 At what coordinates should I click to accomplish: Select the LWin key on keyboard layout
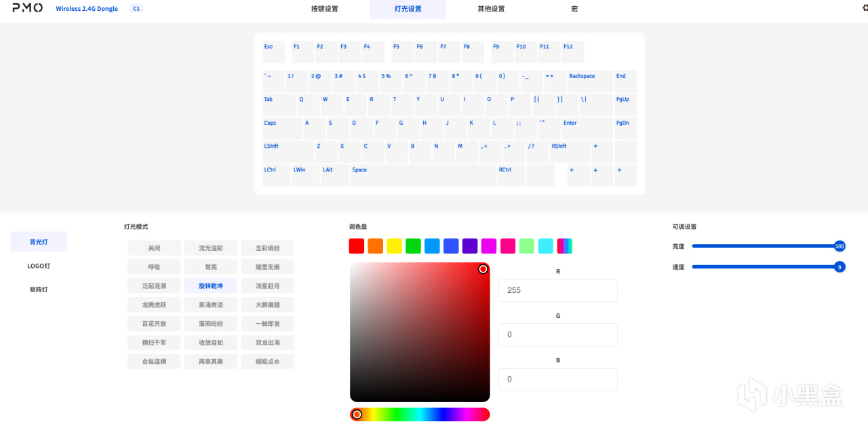click(306, 176)
